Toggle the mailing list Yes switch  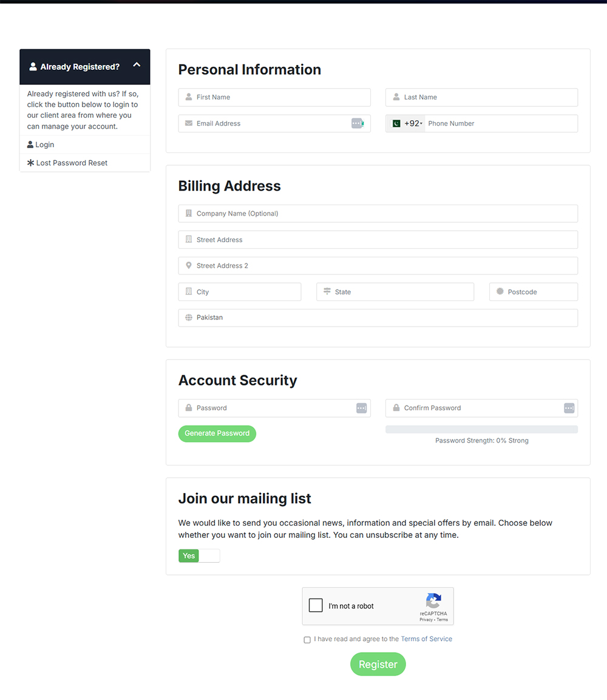pyautogui.click(x=199, y=556)
